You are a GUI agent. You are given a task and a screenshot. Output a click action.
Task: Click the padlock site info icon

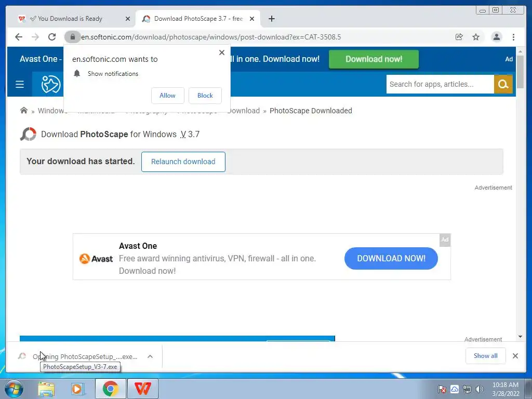pos(72,37)
